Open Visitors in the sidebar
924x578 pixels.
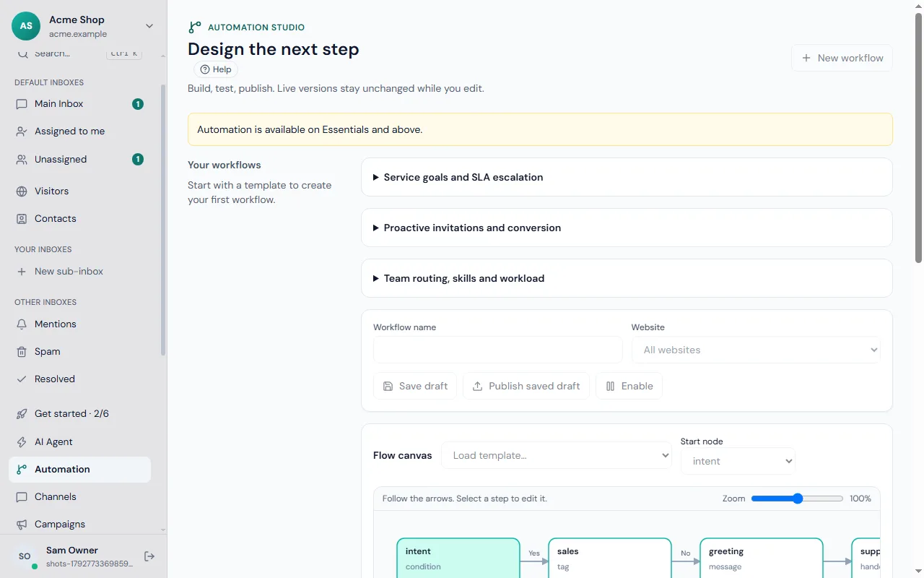point(80,191)
